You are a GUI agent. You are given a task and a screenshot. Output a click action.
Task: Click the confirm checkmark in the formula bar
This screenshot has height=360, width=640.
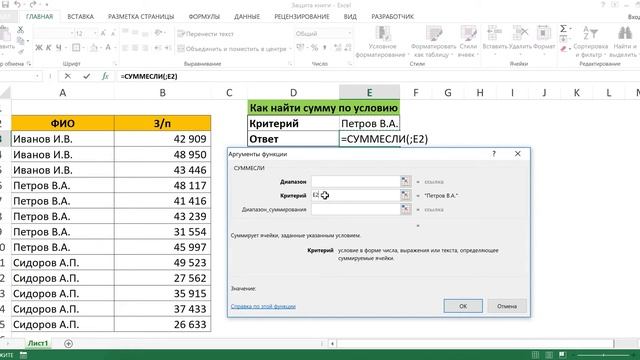[x=87, y=76]
